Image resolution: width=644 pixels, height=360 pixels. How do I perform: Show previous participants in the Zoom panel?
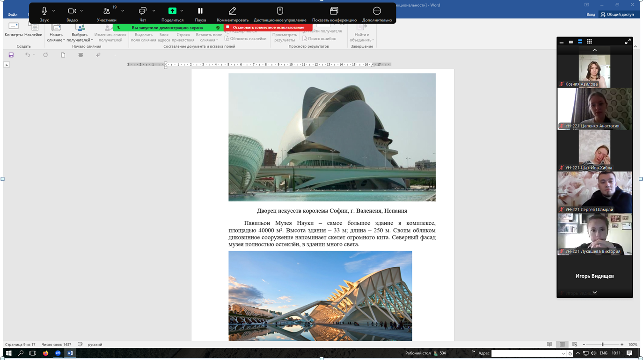595,50
